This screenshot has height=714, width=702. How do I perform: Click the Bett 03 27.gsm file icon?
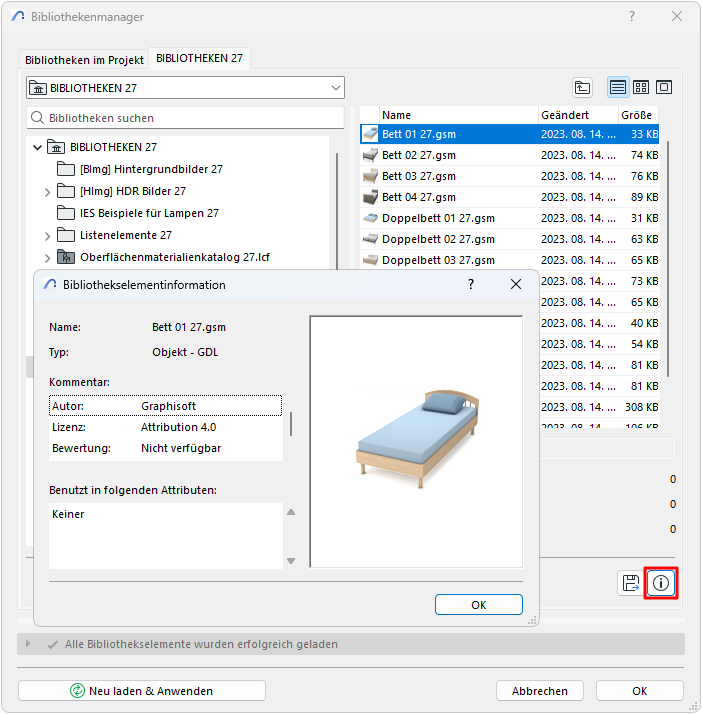tap(370, 176)
